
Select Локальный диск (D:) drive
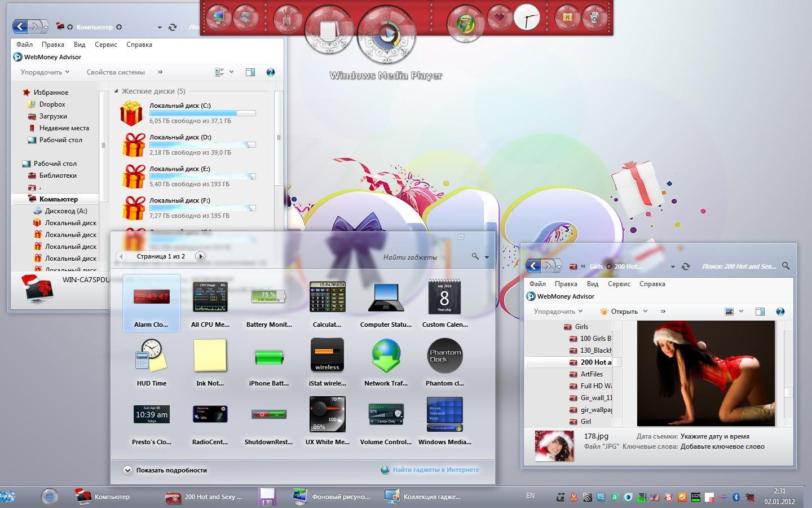pyautogui.click(x=187, y=144)
